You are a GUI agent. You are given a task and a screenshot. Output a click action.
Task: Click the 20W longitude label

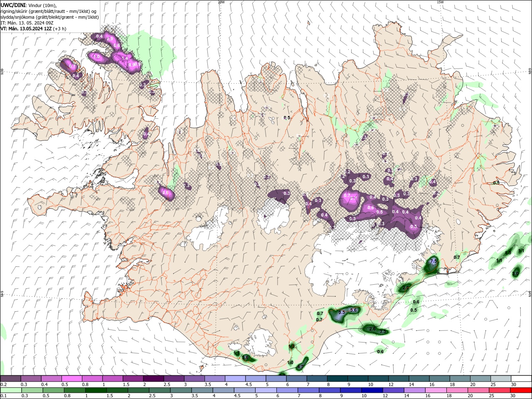(x=222, y=2)
